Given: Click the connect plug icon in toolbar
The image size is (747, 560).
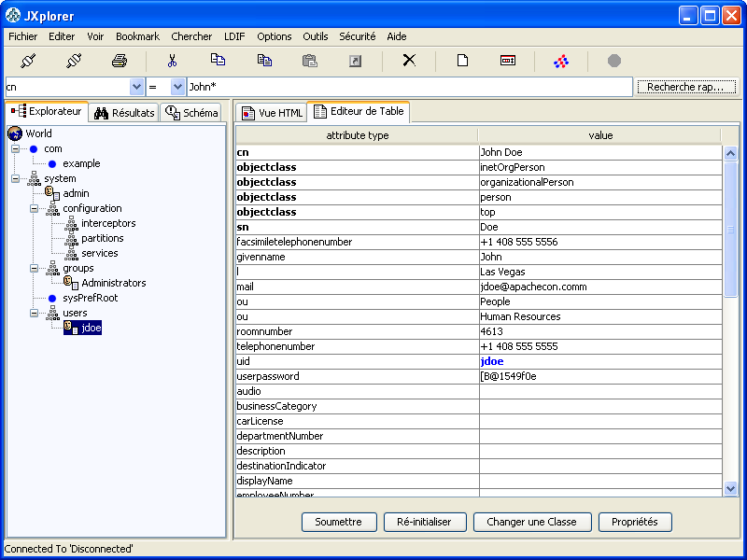Looking at the screenshot, I should [x=28, y=61].
